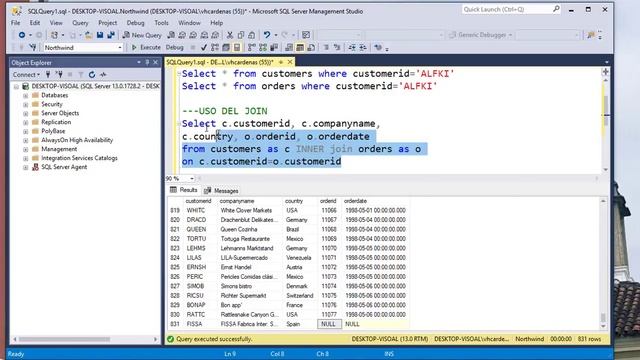The height and width of the screenshot is (360, 640).
Task: Open the Connect dropdown in Object Explorer
Action: 26,75
